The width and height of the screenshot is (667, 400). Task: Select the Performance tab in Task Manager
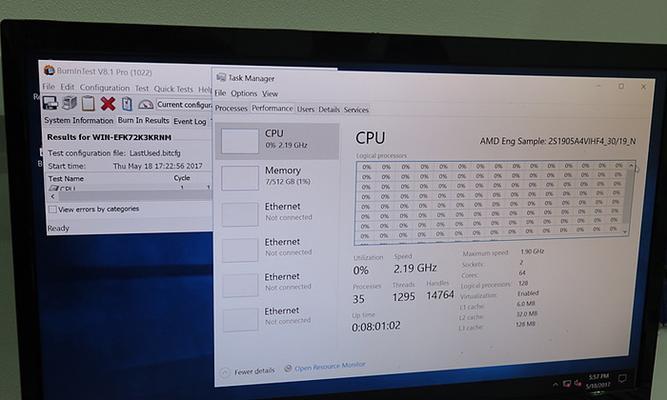coord(272,108)
